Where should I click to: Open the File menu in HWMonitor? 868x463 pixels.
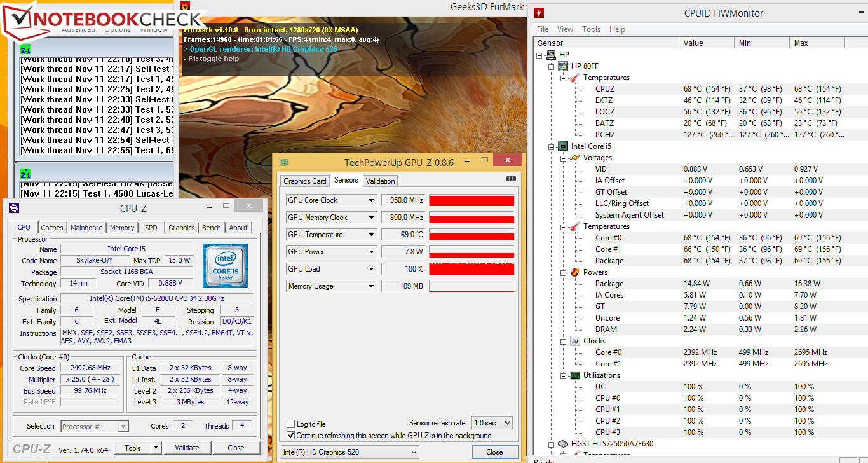pos(543,29)
